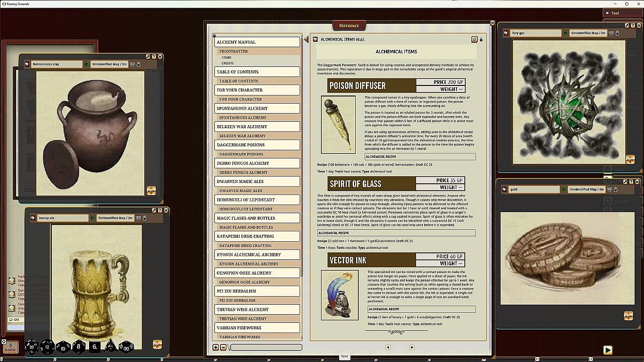Pick the d12 die

[47, 347]
